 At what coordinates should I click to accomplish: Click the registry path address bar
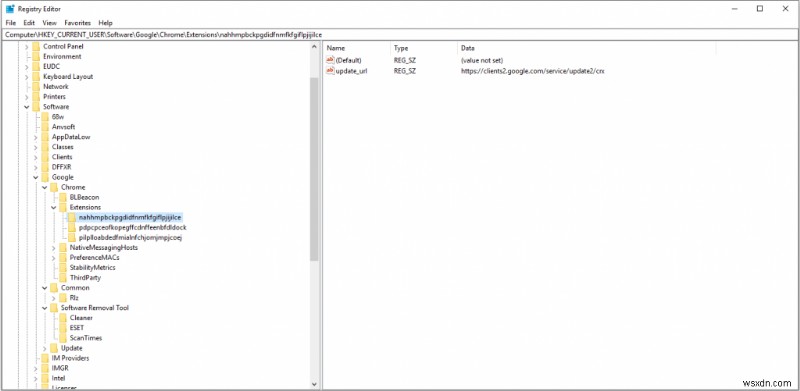[400, 35]
